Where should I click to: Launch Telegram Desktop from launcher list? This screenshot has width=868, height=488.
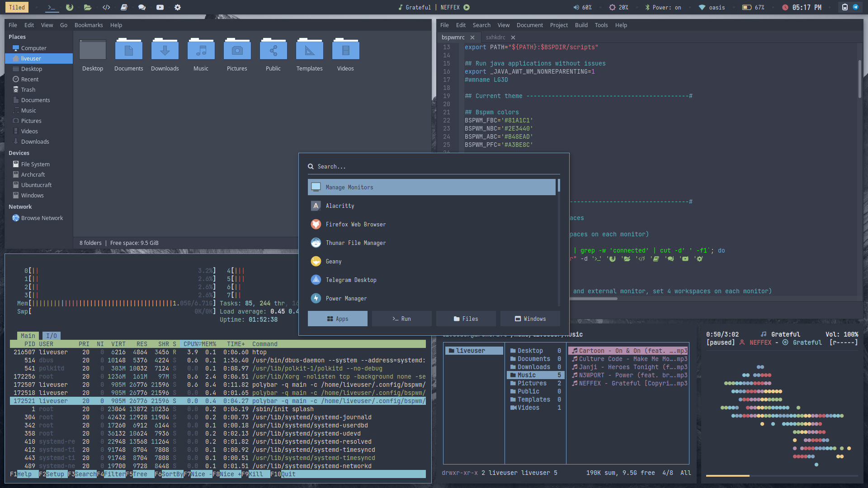(351, 280)
